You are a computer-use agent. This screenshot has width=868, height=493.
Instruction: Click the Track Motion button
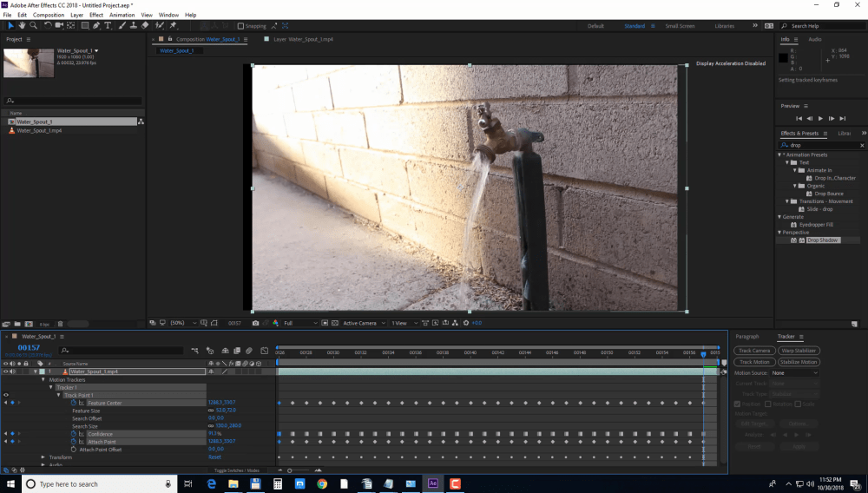point(754,362)
